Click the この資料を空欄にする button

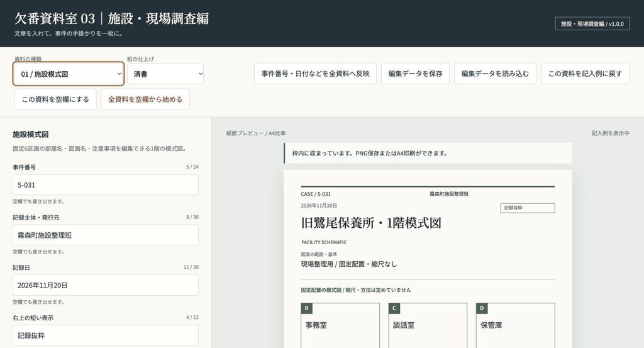point(55,99)
